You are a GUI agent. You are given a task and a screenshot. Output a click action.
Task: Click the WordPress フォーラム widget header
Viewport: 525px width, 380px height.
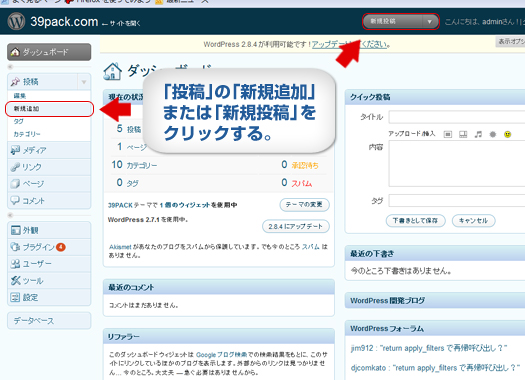click(435, 328)
